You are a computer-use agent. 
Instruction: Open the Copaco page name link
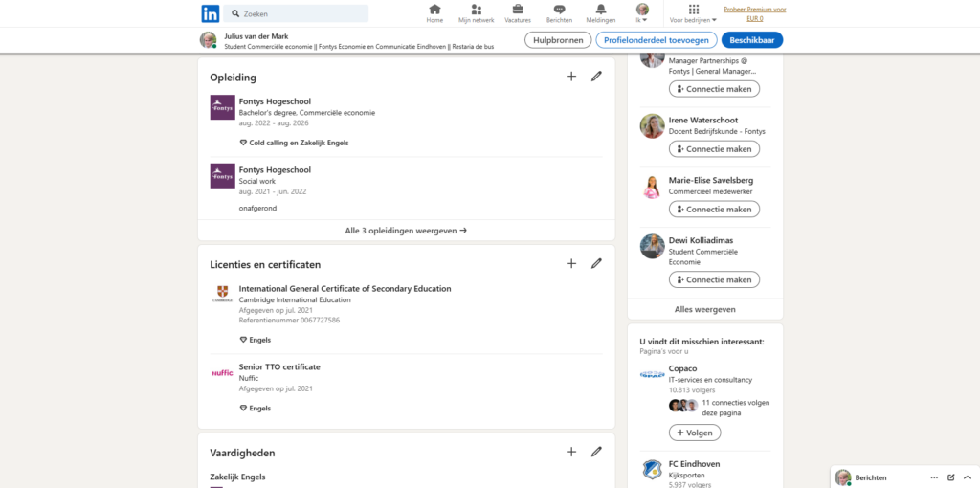(x=682, y=368)
